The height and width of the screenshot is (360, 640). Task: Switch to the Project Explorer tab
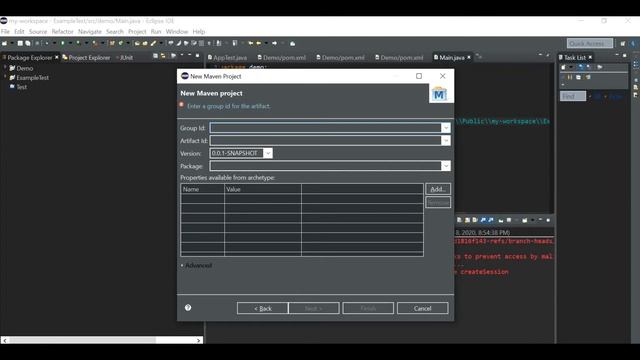86,58
